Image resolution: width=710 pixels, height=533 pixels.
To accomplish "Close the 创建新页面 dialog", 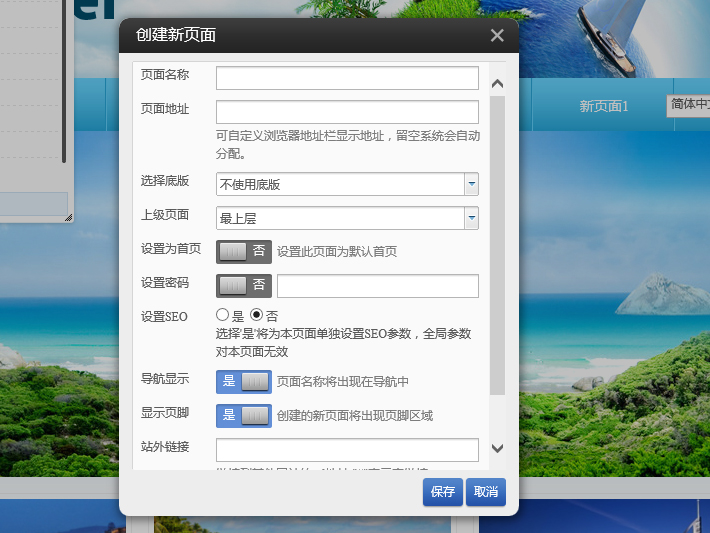I will click(497, 36).
